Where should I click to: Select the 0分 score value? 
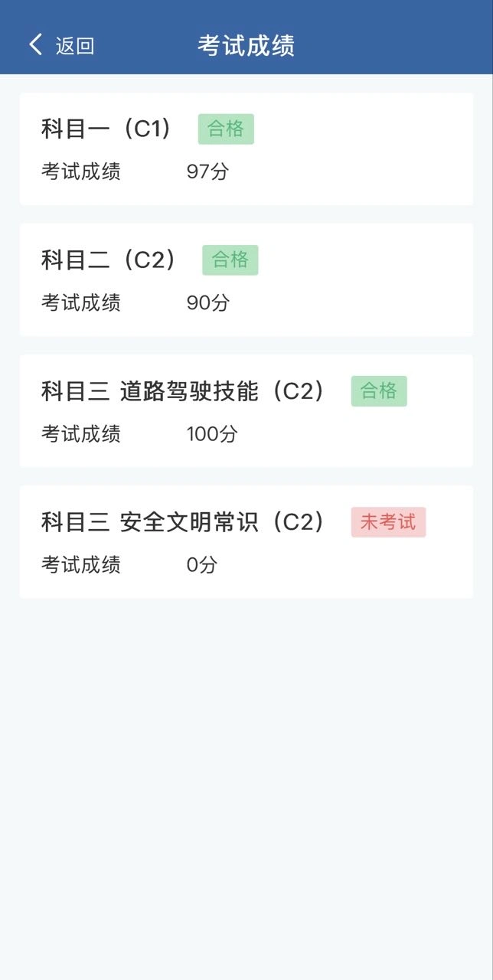click(x=202, y=566)
